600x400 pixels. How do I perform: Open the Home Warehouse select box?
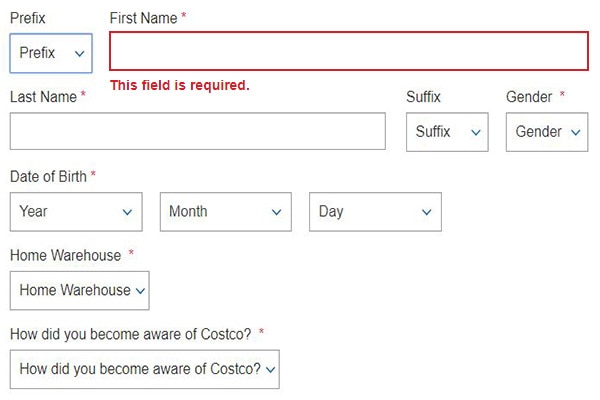point(79,290)
